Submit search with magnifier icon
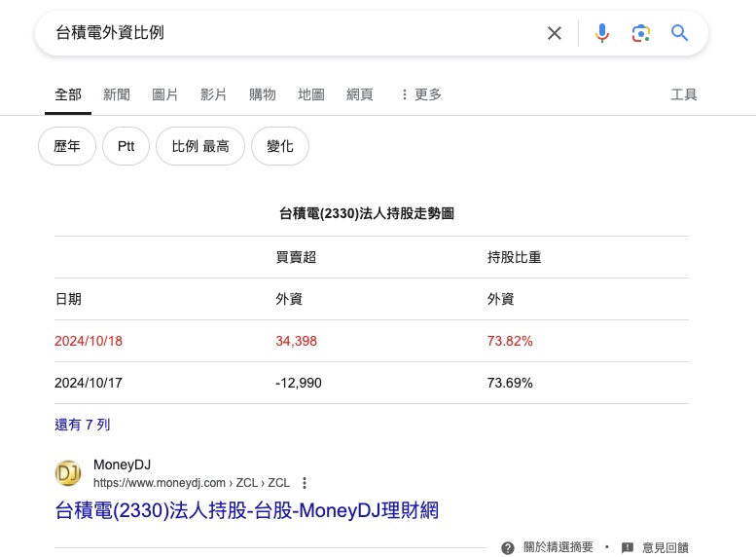 679,33
